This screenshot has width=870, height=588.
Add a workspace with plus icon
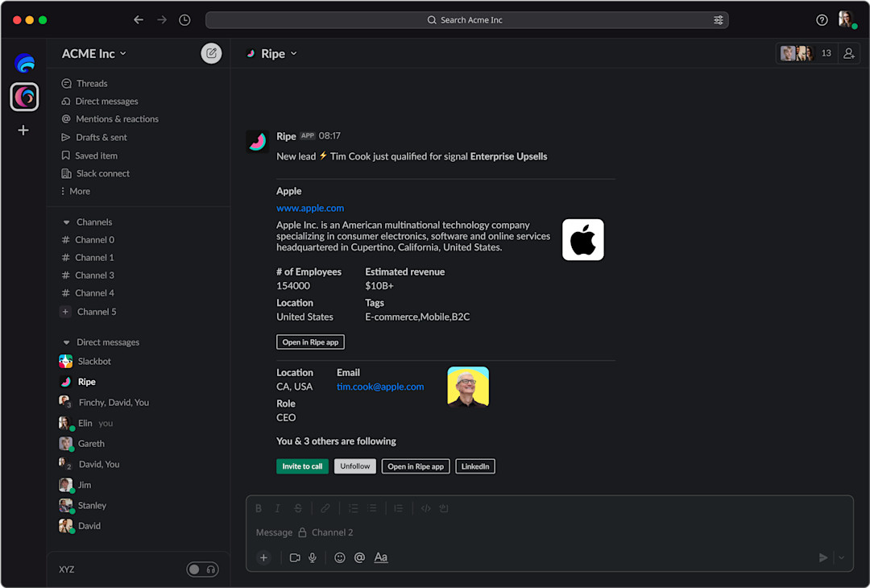click(23, 130)
